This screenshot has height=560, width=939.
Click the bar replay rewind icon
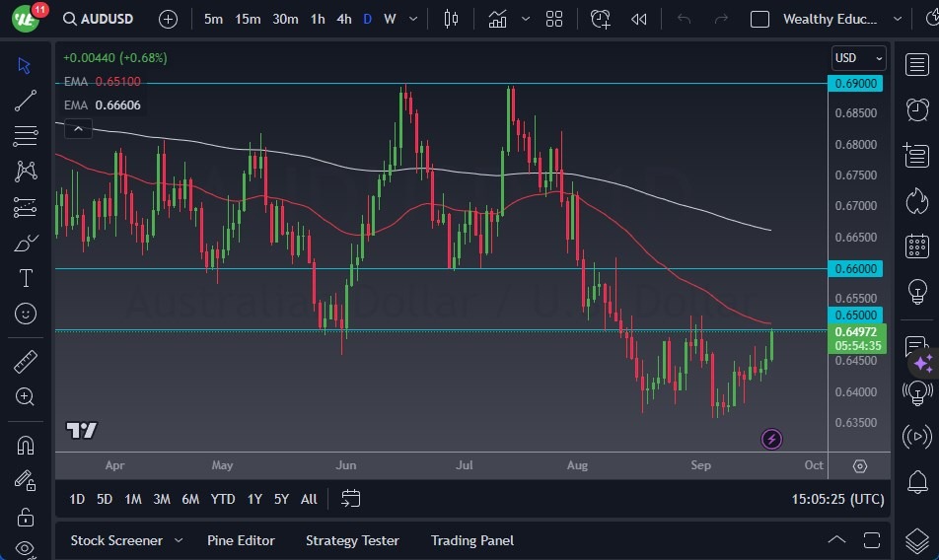point(639,19)
